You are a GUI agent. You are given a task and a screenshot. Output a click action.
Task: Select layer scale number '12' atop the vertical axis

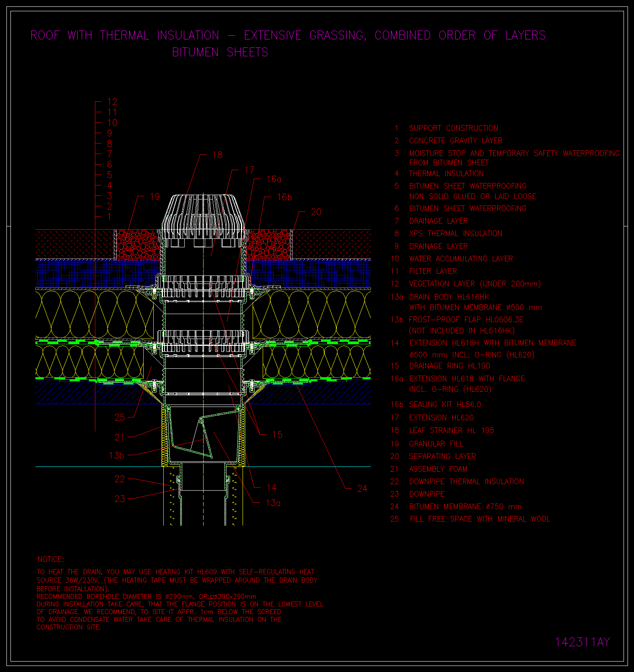point(112,102)
